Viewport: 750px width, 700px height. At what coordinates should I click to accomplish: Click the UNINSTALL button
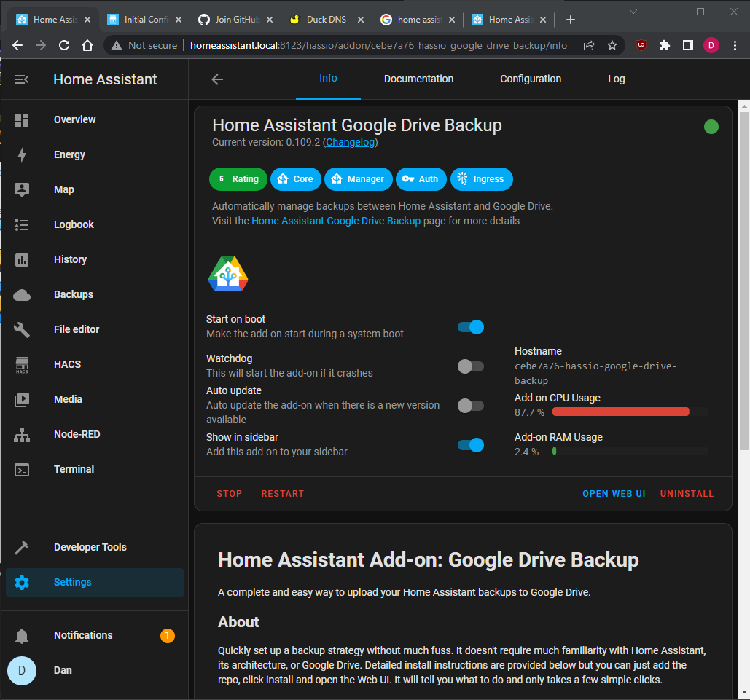coord(687,494)
